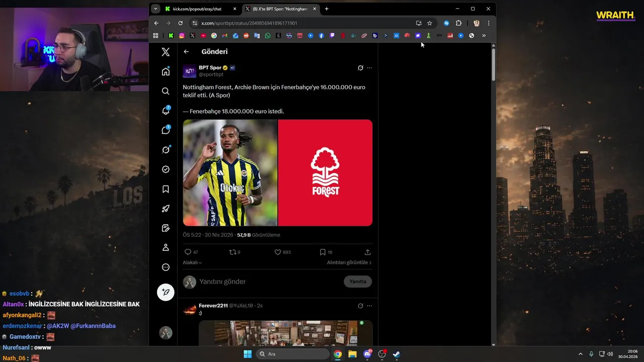Open the Explore search icon in sidebar
The image size is (644, 362).
tap(166, 91)
